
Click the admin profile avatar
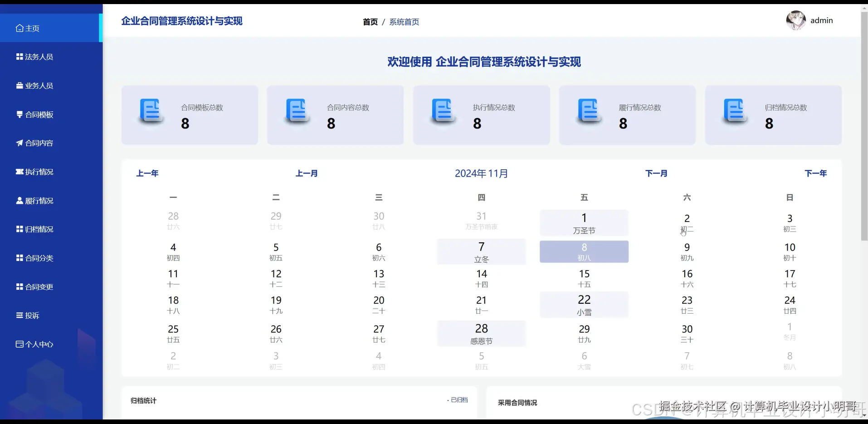(x=795, y=20)
